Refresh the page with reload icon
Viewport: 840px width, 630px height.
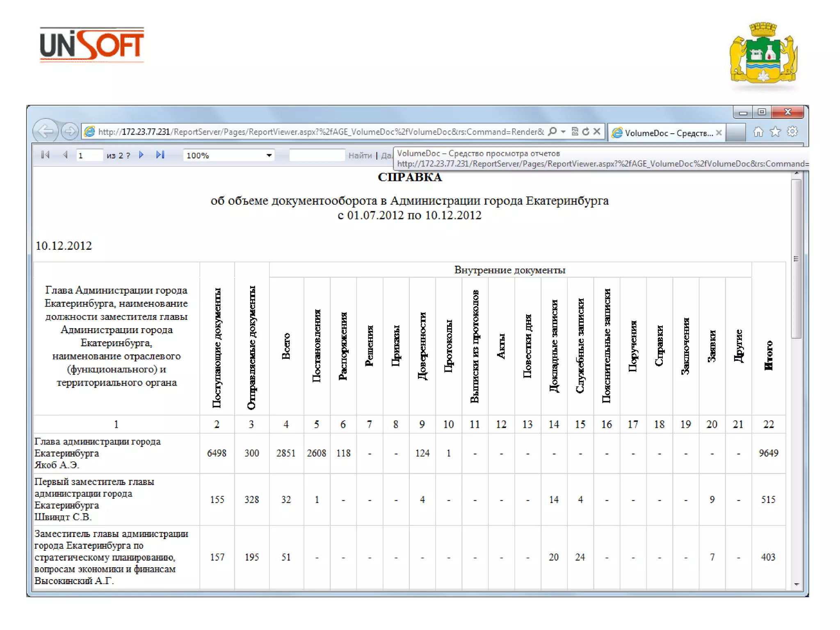click(586, 131)
